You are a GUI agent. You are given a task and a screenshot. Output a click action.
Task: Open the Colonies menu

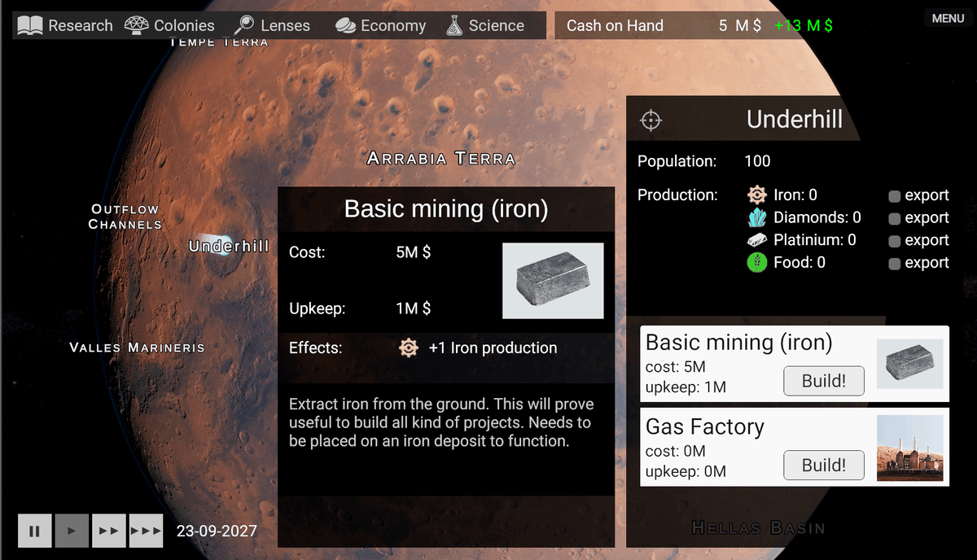coord(169,25)
